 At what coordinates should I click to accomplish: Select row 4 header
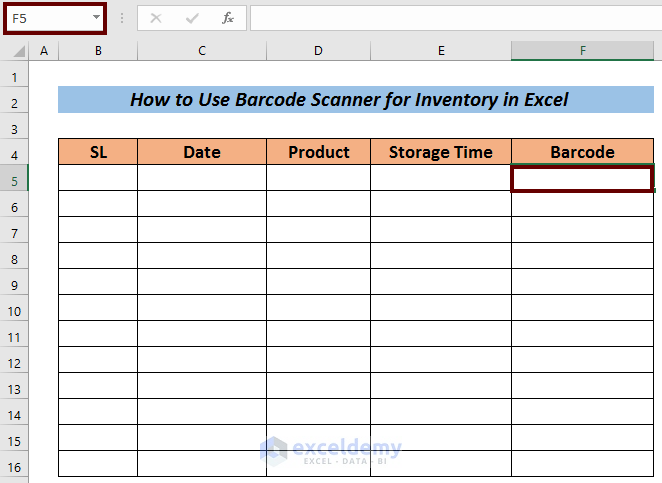click(x=15, y=152)
